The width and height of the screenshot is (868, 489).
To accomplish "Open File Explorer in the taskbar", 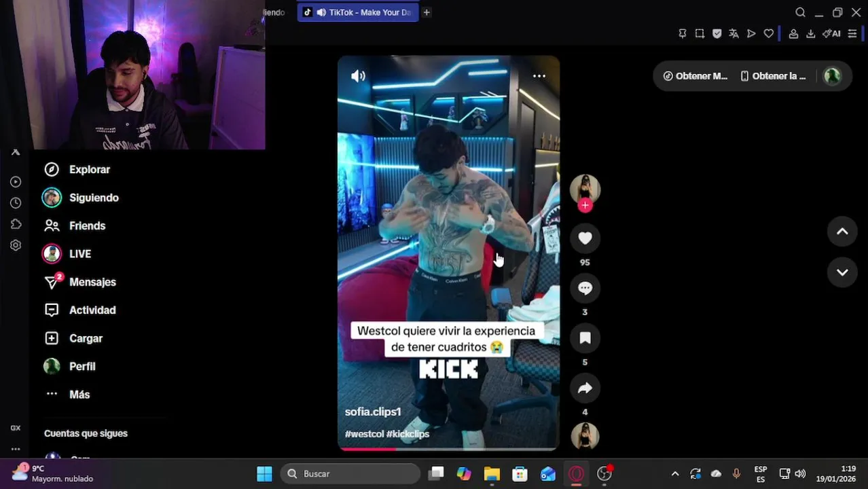I will click(492, 473).
